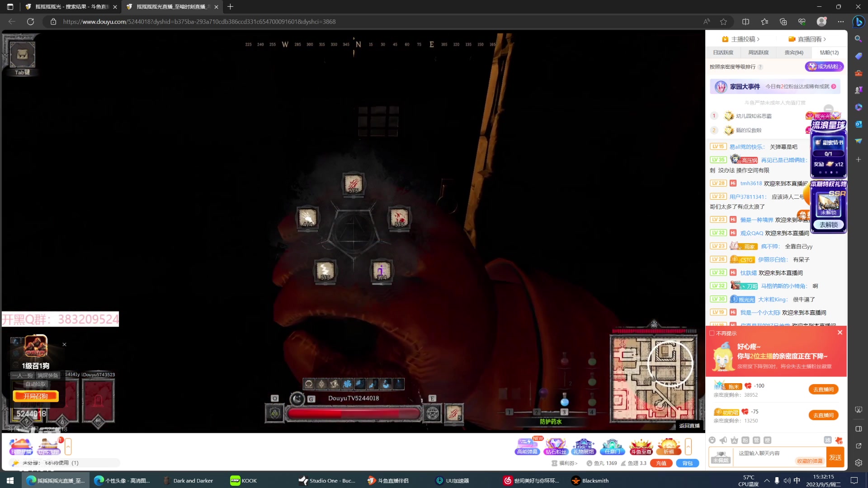Click 充值 recharge button

[661, 463]
